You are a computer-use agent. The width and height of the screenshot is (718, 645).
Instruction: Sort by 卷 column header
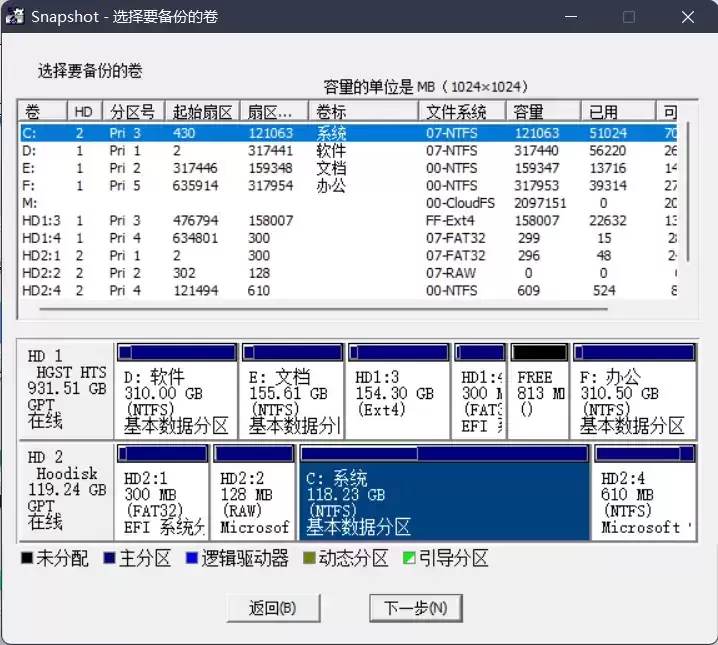42,111
